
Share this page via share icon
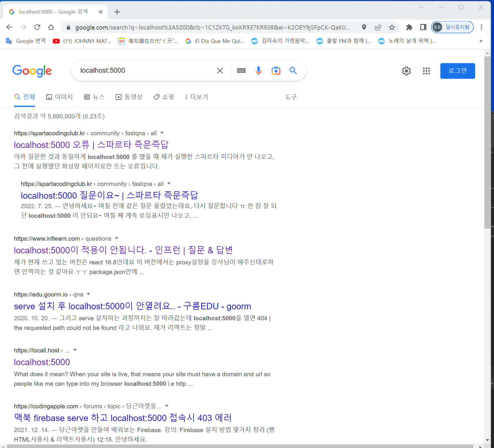(x=378, y=27)
